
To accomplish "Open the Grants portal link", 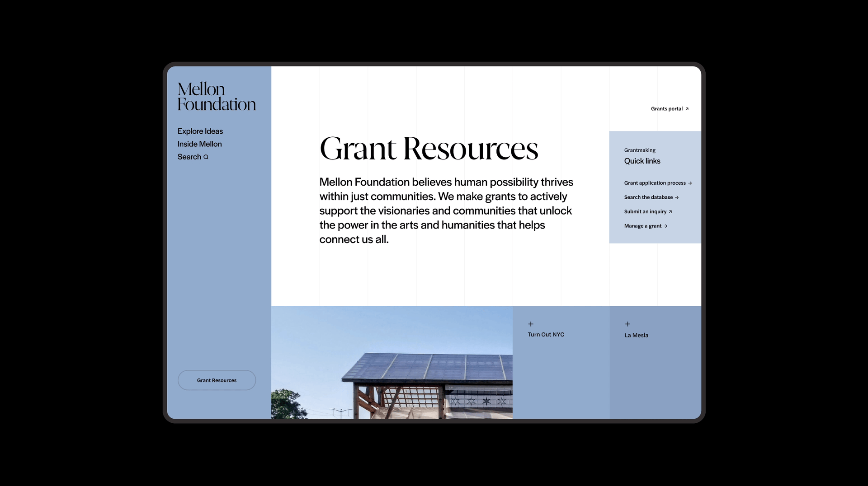I will tap(670, 109).
